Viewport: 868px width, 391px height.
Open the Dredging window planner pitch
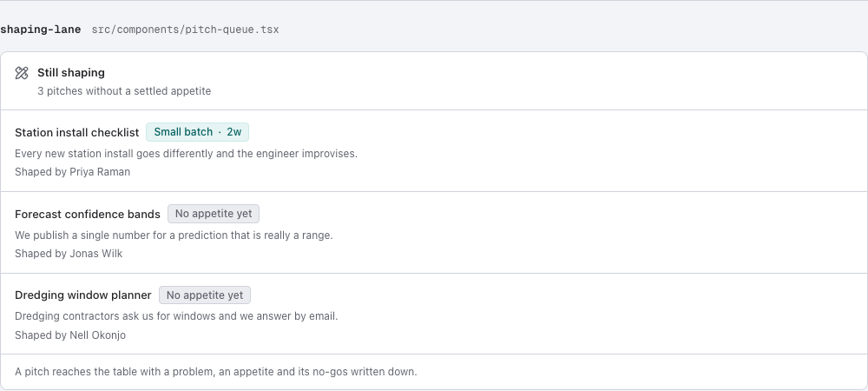[83, 295]
